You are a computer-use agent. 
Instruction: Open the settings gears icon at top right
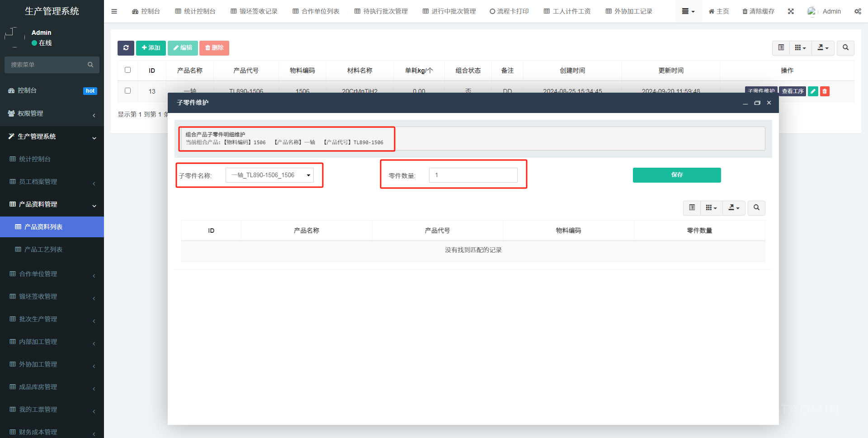click(x=858, y=11)
